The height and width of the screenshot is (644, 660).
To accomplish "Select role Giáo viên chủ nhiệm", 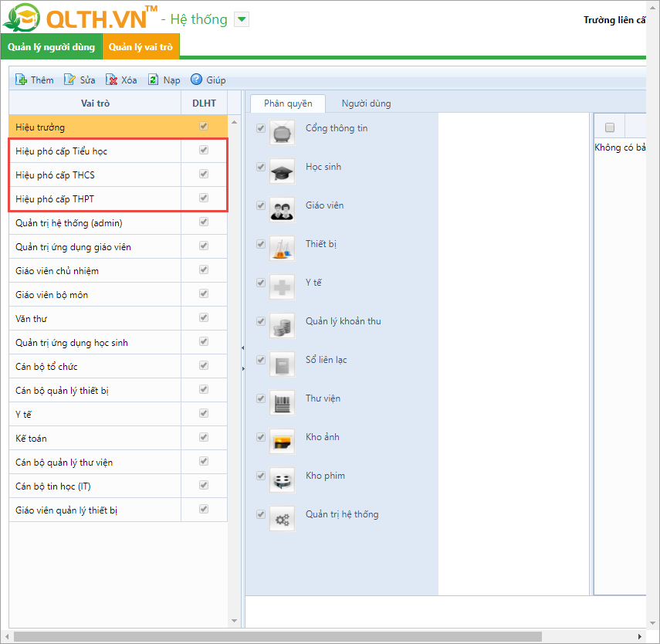I will click(118, 271).
